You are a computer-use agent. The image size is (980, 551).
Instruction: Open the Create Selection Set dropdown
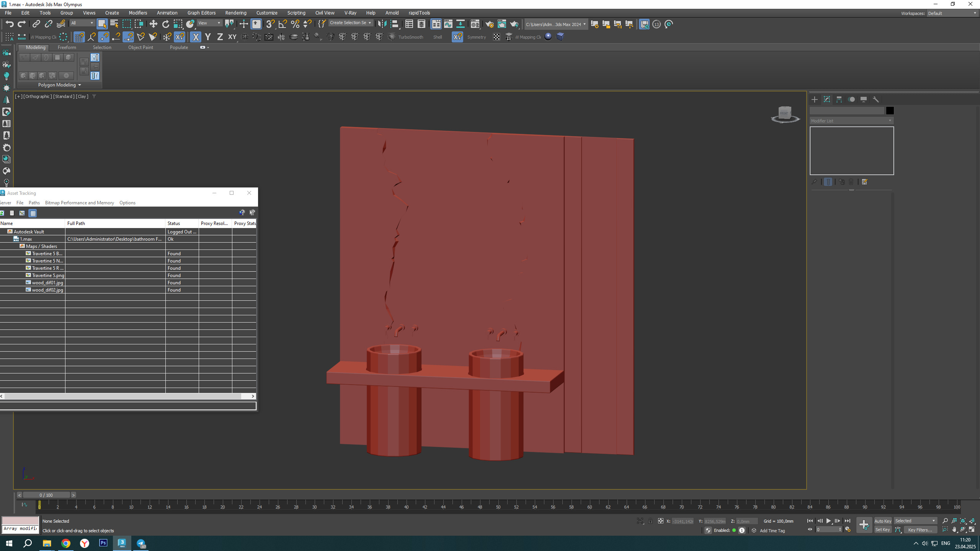point(350,23)
